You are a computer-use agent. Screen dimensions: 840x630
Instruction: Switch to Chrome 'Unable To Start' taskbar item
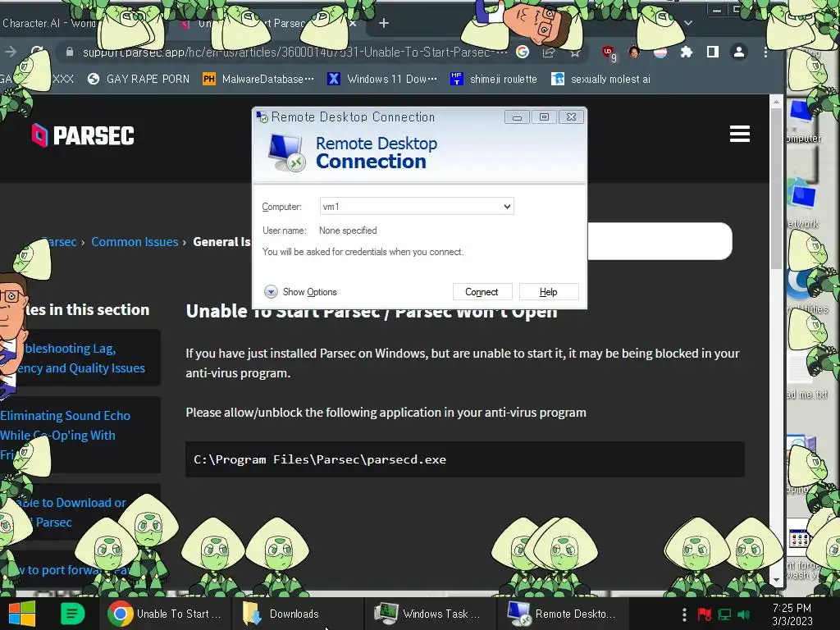click(165, 614)
